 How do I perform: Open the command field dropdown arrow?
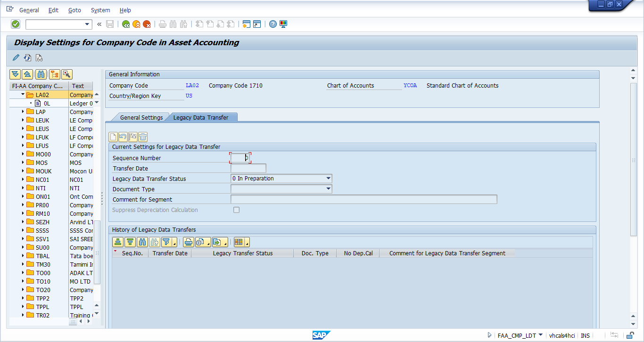pos(87,24)
